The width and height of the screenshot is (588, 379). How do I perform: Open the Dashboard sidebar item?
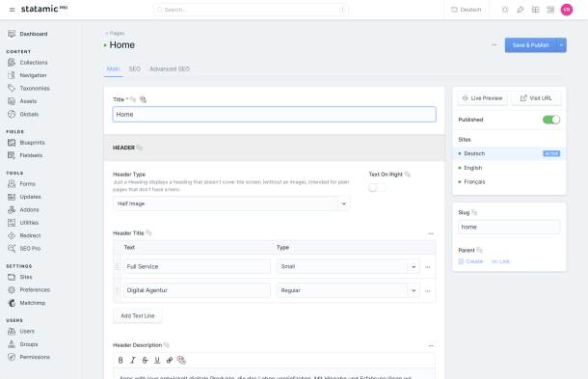point(27,34)
